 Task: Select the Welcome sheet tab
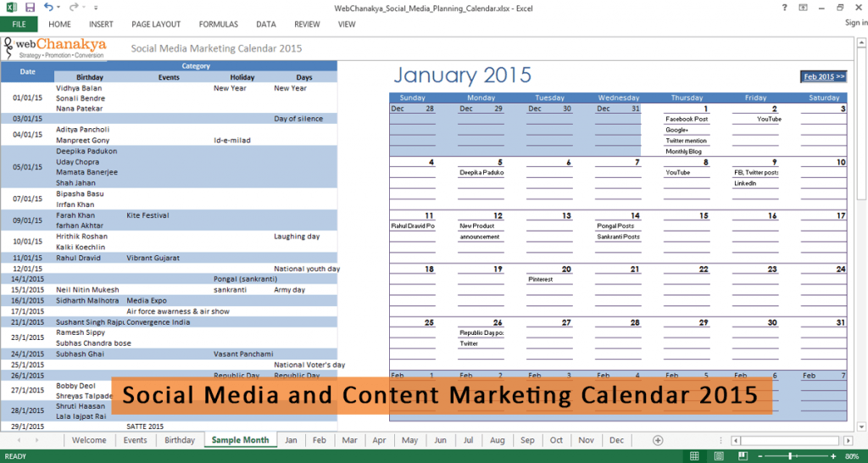pyautogui.click(x=89, y=440)
